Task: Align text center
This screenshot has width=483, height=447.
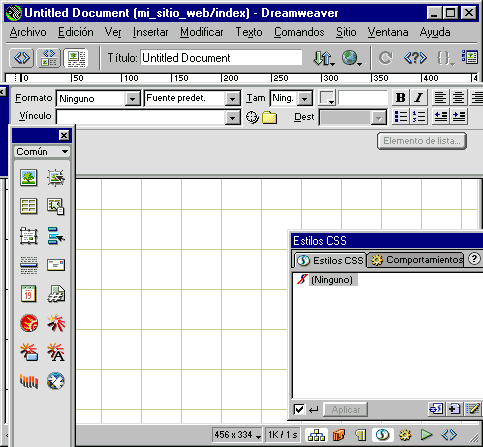Action: (458, 98)
